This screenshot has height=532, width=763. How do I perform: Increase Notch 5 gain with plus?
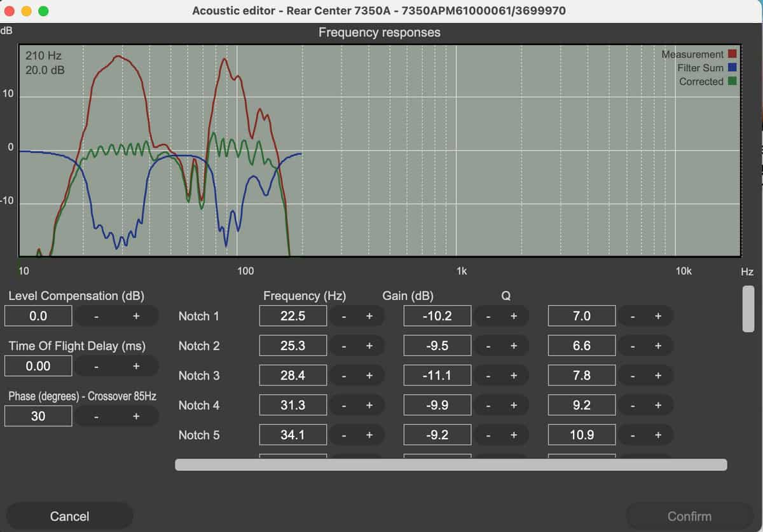pos(513,435)
